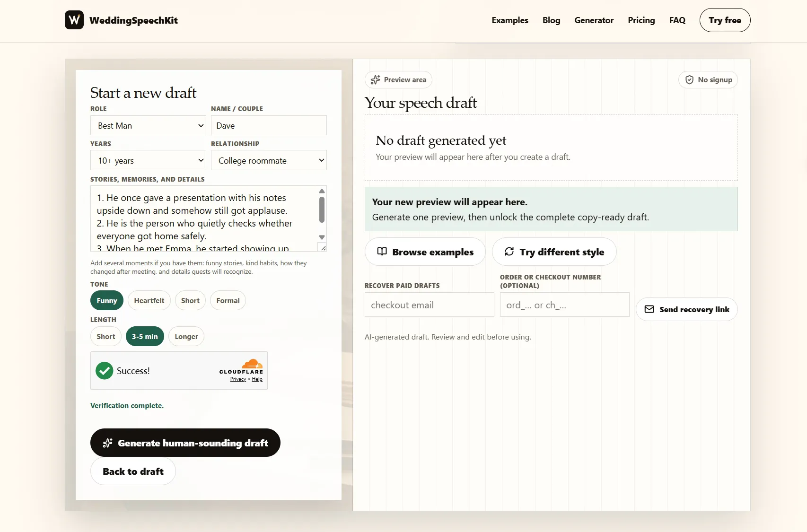The height and width of the screenshot is (532, 807).
Task: Select the Formal tone chip
Action: point(228,300)
